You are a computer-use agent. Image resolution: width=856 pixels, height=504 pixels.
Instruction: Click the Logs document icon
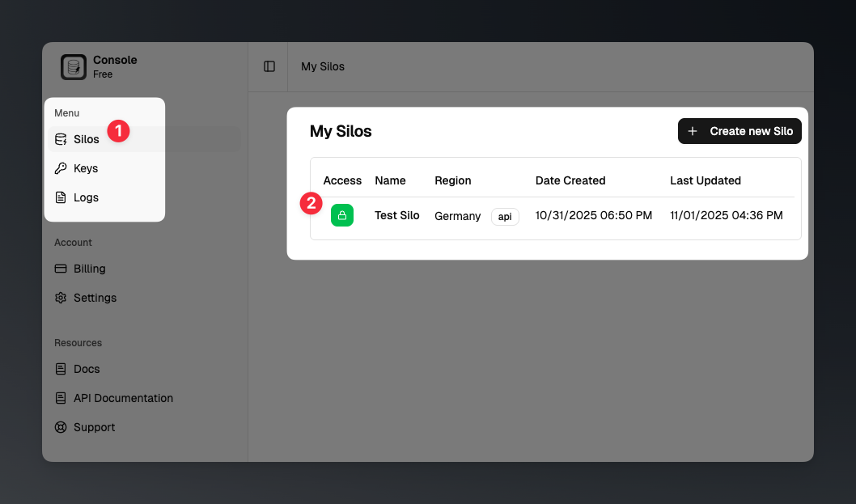point(61,197)
